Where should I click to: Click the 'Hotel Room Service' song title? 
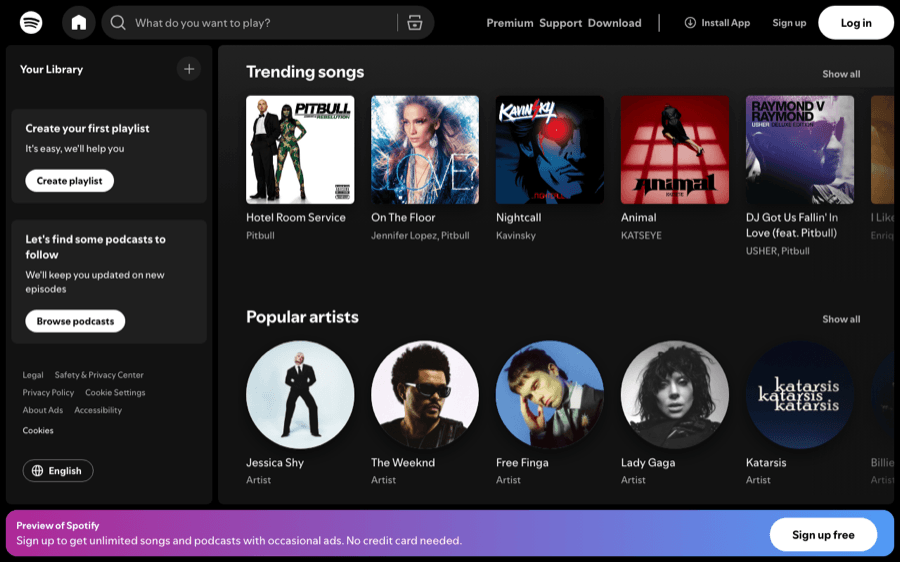coord(296,218)
